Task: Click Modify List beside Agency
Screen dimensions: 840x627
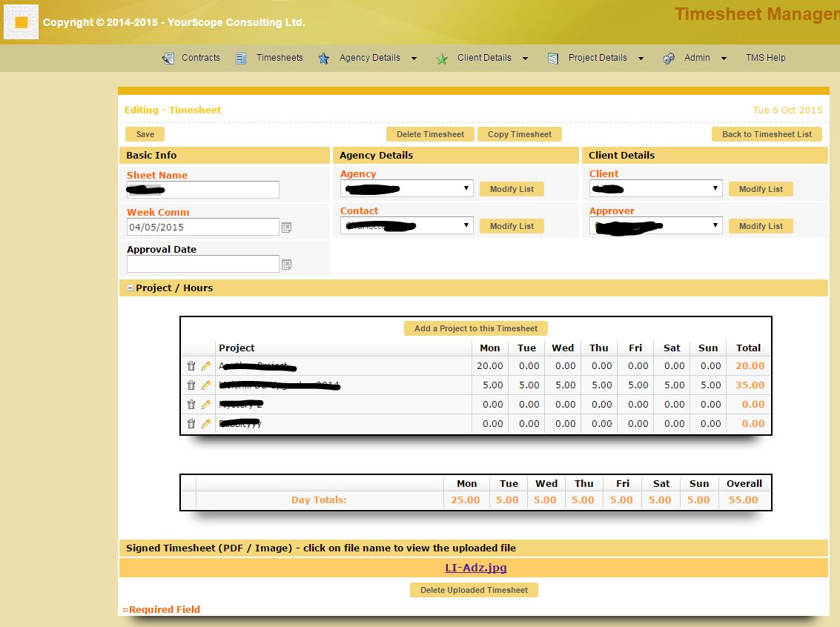Action: pos(512,189)
